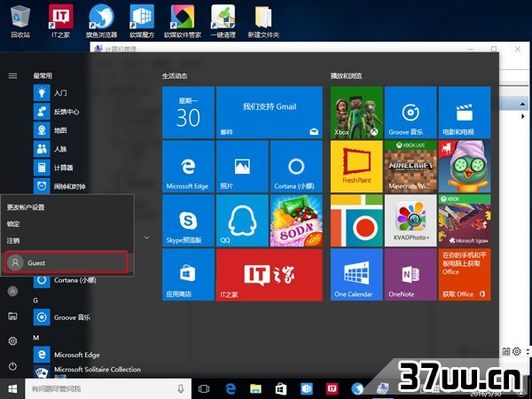Open the OneNote tile
This screenshot has height=399, width=532.
pyautogui.click(x=411, y=275)
